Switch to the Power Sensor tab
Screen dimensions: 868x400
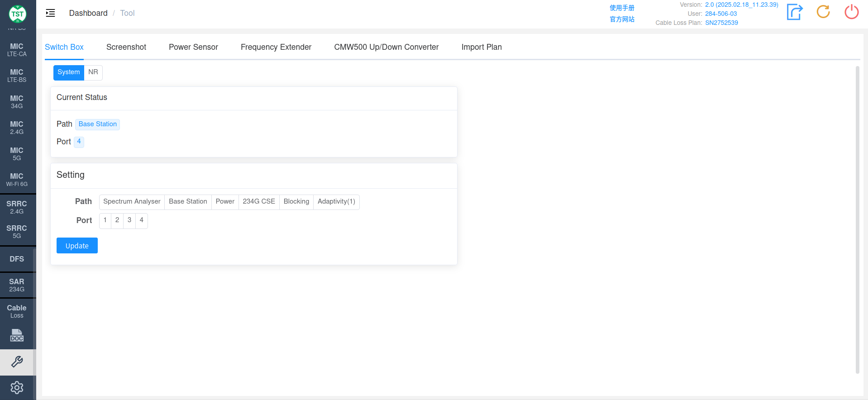(193, 47)
